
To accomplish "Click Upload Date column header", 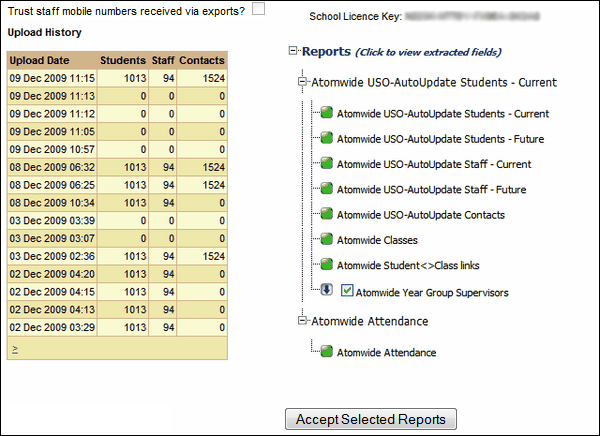I will [x=52, y=60].
